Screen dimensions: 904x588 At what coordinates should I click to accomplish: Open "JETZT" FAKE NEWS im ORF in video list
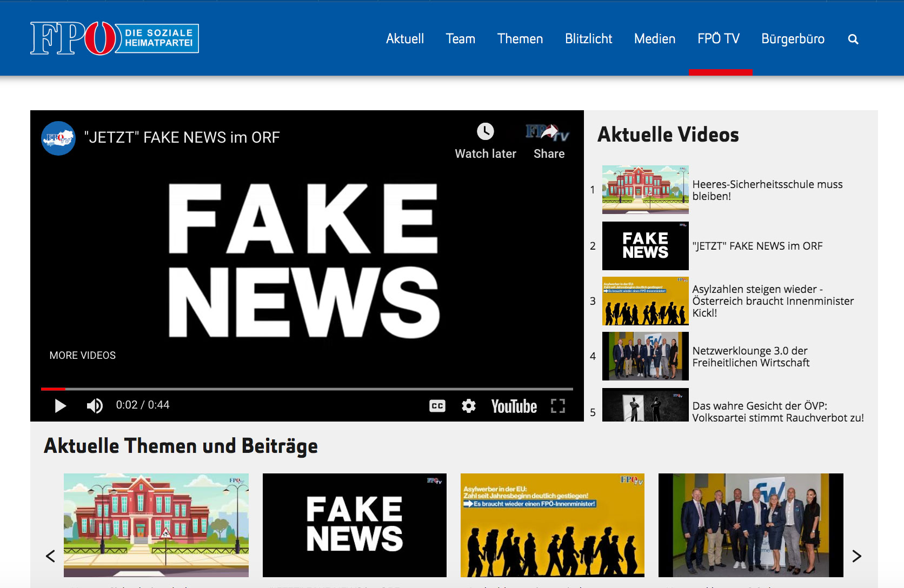click(x=757, y=246)
